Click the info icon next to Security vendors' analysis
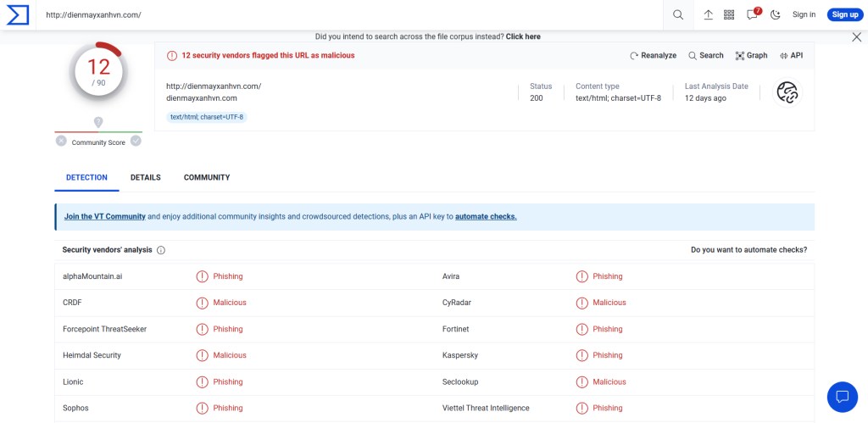 coord(161,250)
